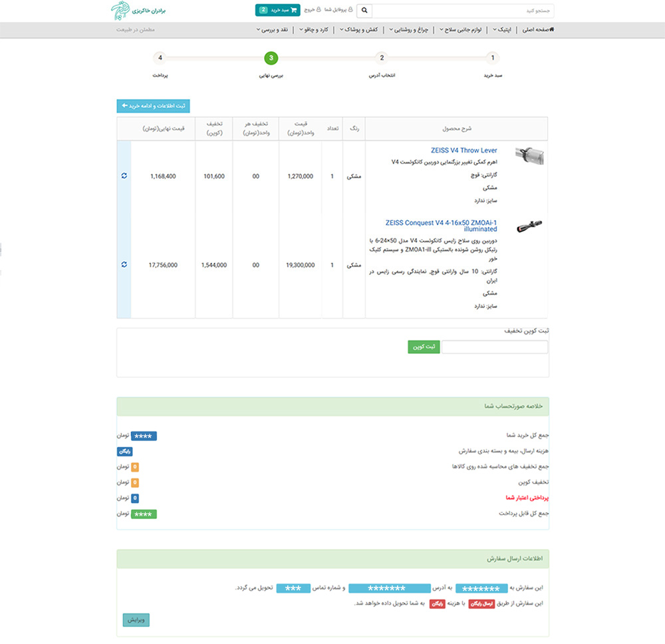Click the free shipping cost (رایگان) blue badge
665x644 pixels.
coord(125,451)
